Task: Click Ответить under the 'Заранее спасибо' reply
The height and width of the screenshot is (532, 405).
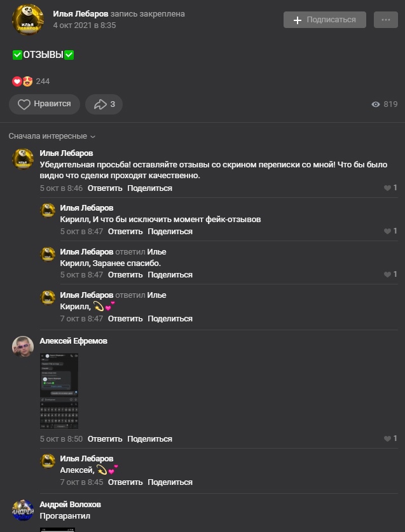Action: pos(125,275)
